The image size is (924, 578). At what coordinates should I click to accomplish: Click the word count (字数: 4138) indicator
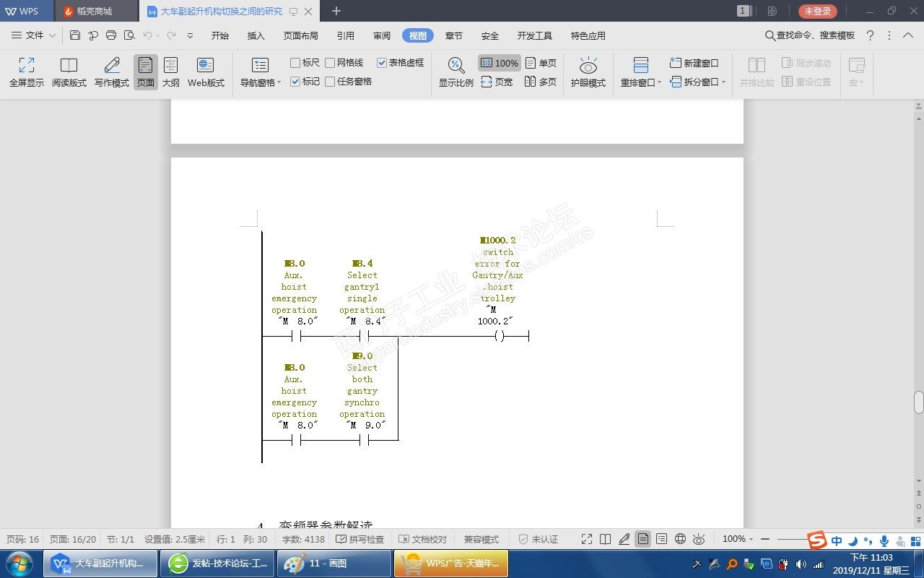(x=303, y=539)
